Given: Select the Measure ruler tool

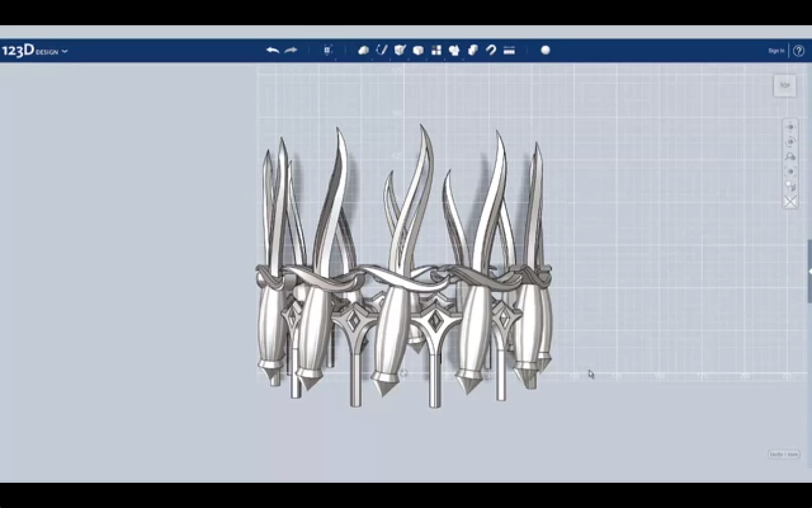Looking at the screenshot, I should [509, 50].
